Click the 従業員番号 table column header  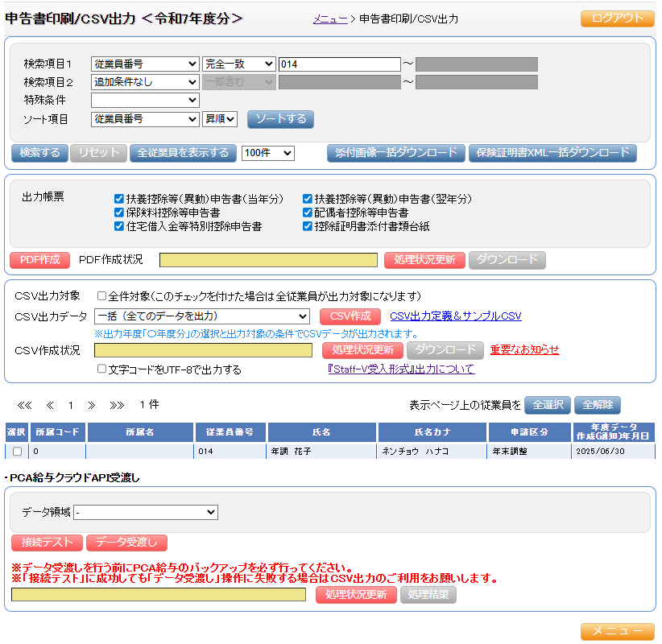[x=230, y=432]
